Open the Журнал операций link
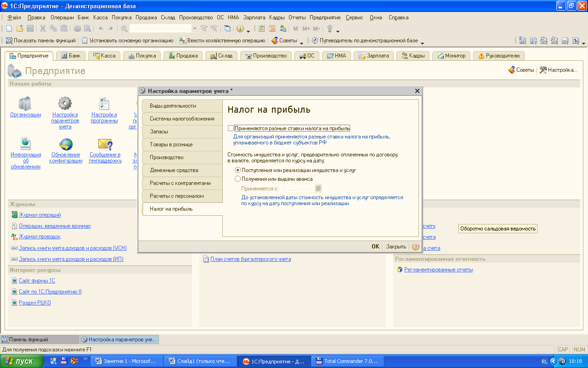The height and width of the screenshot is (368, 588). [x=40, y=215]
